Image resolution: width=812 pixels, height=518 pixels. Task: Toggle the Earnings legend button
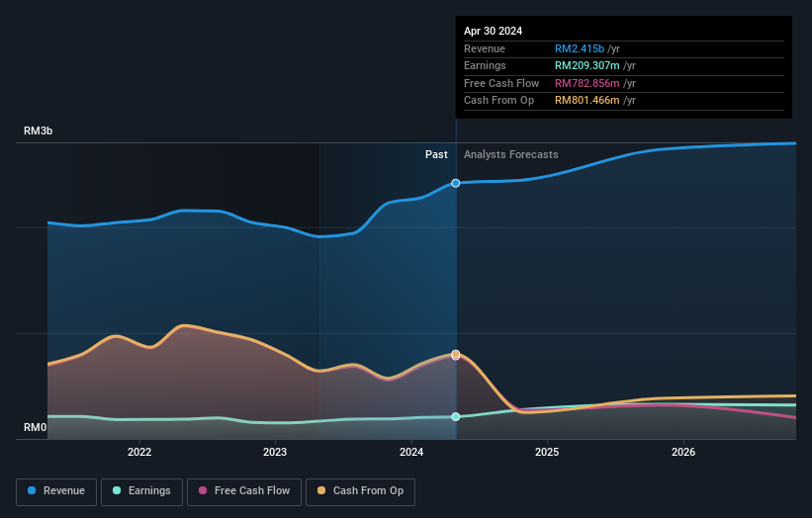(x=141, y=491)
